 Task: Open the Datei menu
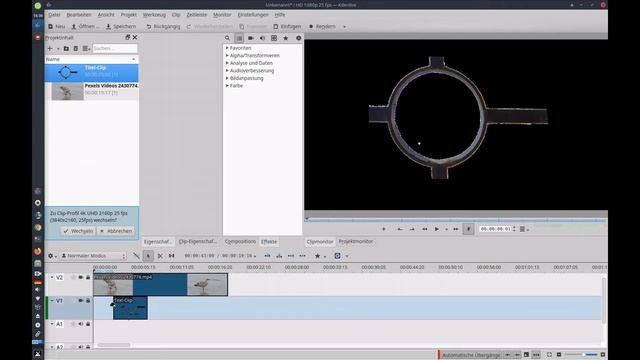[x=54, y=15]
